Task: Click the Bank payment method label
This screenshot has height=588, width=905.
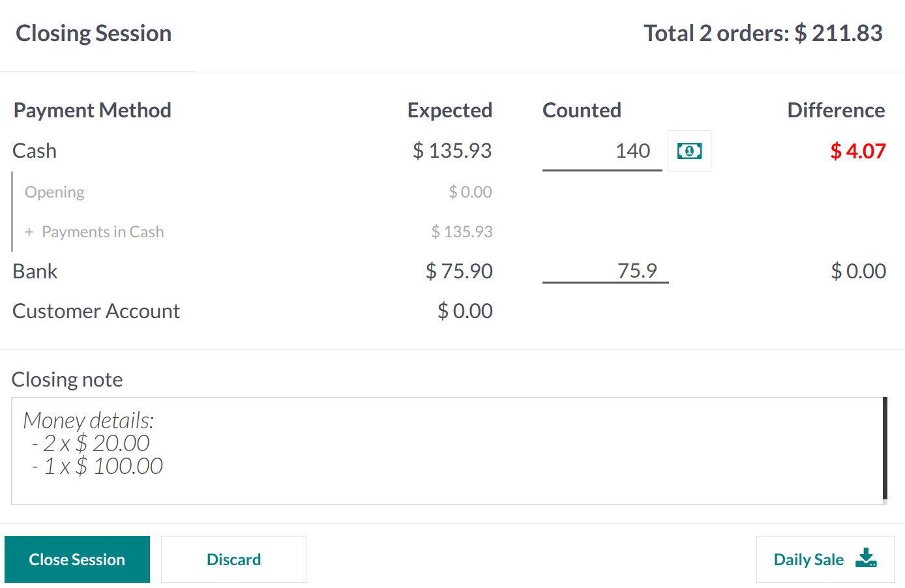Action: (x=35, y=271)
